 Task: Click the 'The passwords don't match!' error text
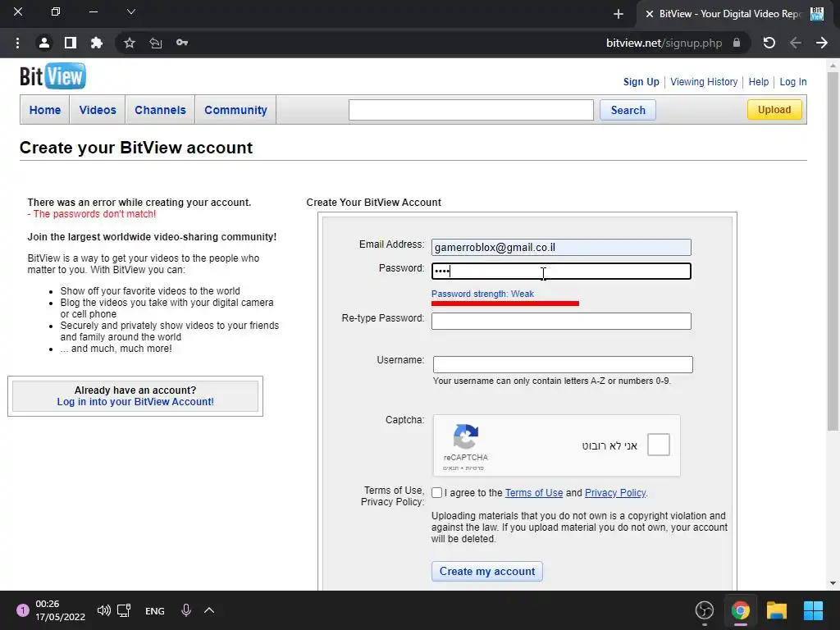(92, 214)
